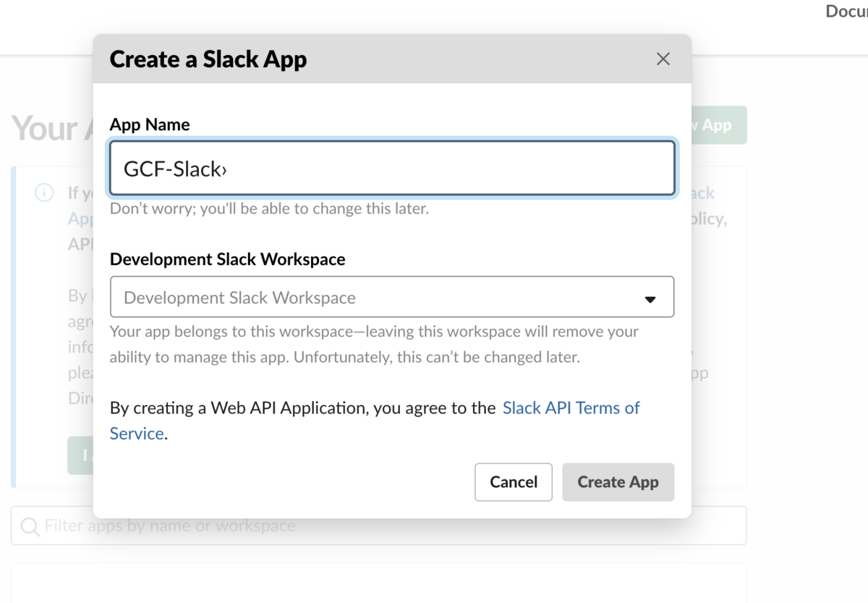Open the Documentation link at top right
The width and height of the screenshot is (868, 603).
(x=846, y=12)
